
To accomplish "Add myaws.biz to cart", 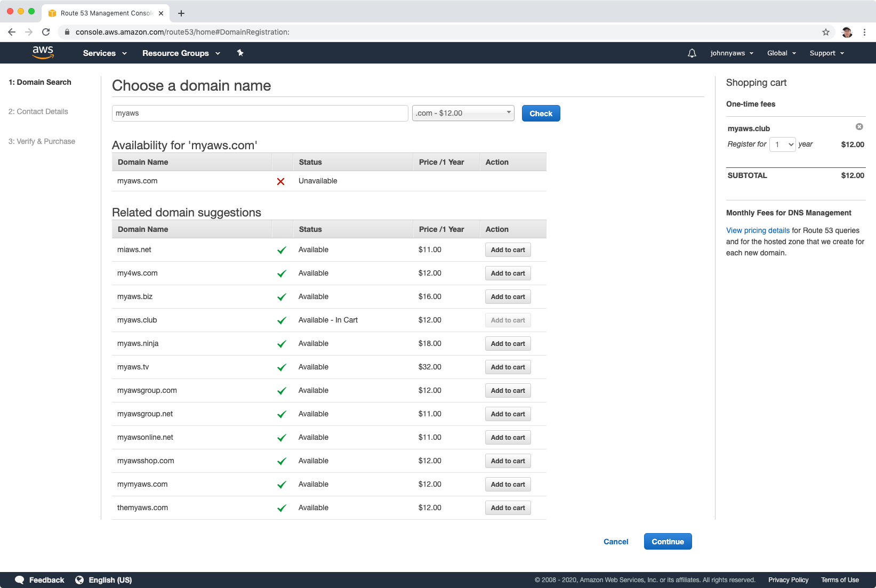I will 508,297.
